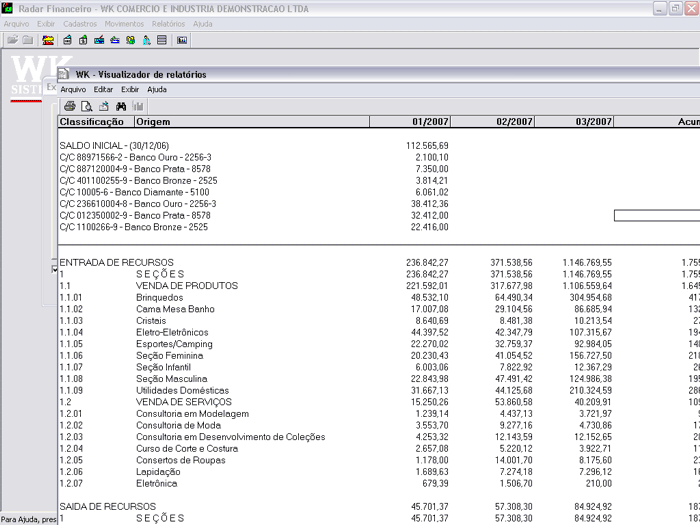700x525 pixels.
Task: Click the print icon in report viewer toolbar
Action: coord(70,106)
